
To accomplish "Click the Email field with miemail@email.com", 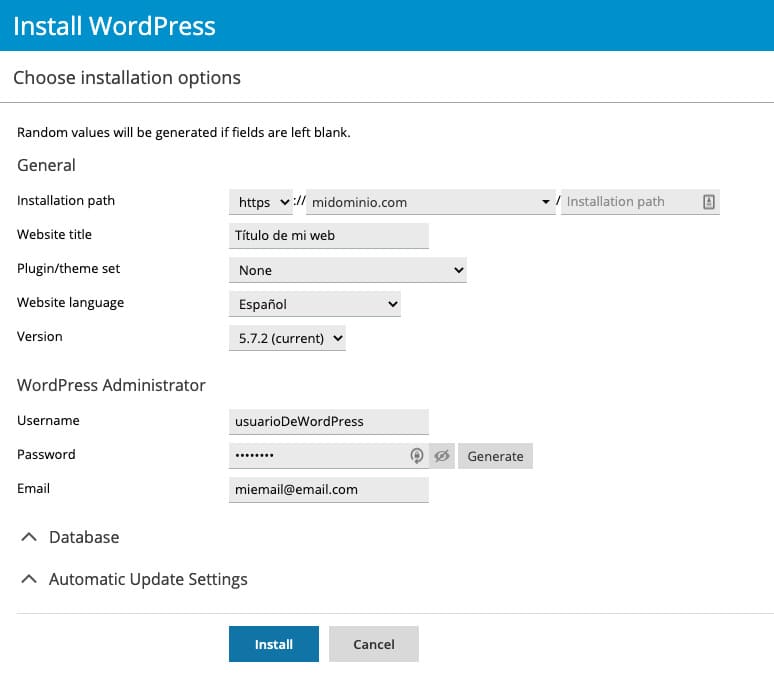I will click(x=329, y=490).
